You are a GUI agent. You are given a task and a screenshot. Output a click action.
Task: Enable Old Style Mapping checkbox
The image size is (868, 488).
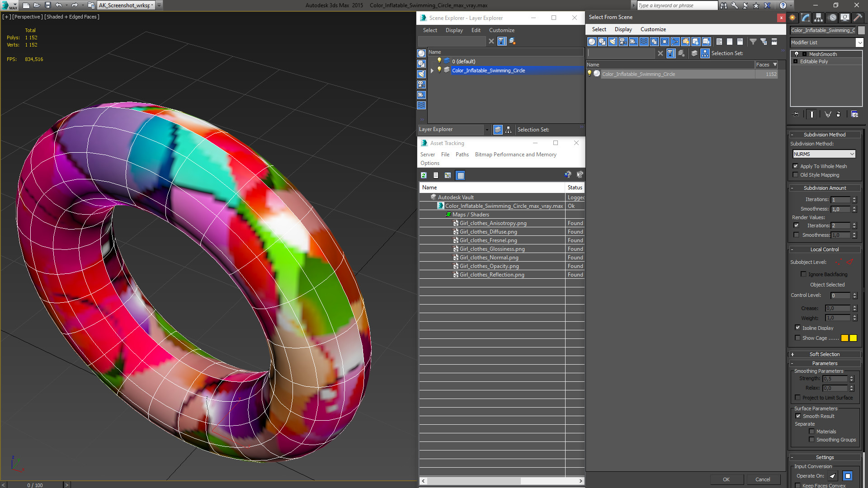(796, 175)
